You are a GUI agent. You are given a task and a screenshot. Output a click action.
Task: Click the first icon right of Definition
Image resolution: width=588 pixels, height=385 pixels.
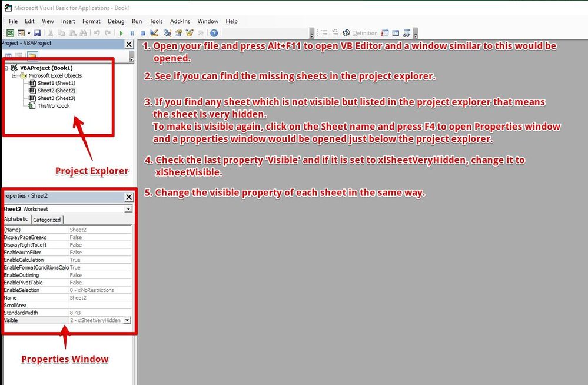click(385, 33)
